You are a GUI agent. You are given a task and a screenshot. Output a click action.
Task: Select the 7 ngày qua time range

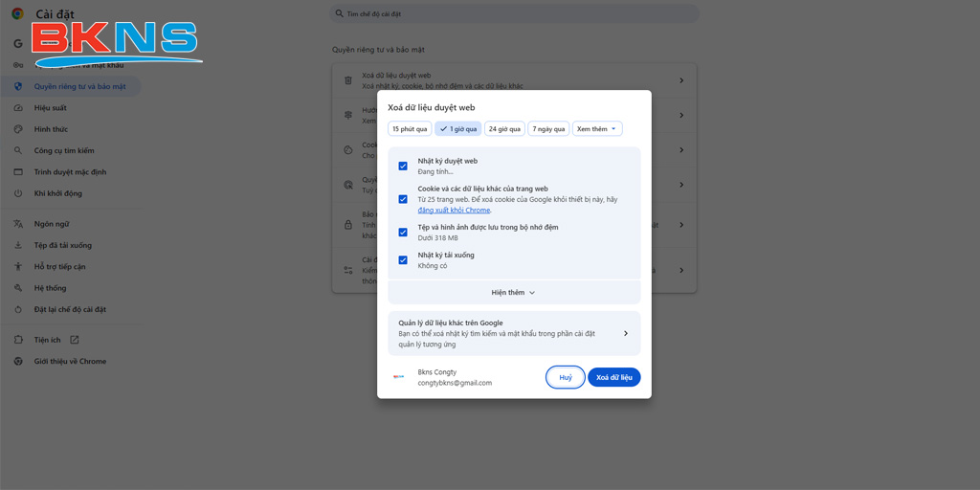(x=548, y=129)
